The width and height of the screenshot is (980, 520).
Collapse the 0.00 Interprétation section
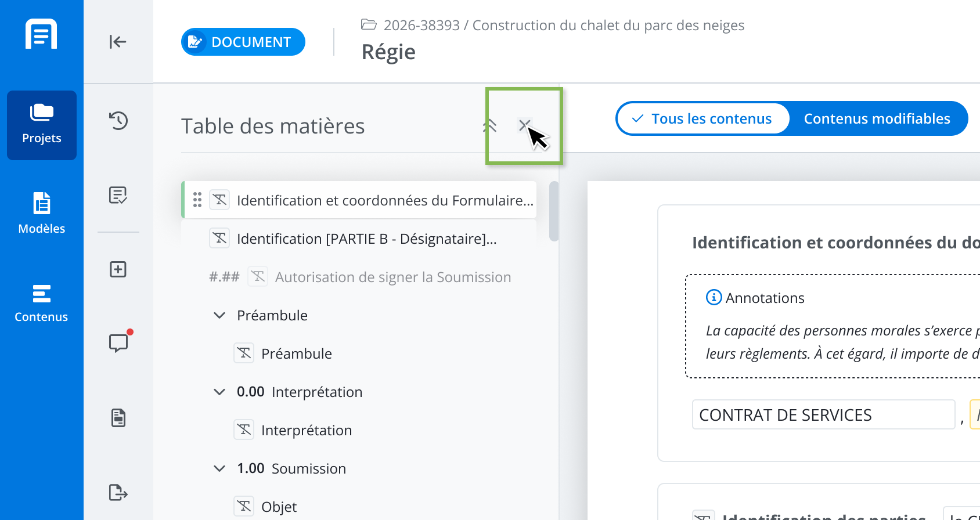pyautogui.click(x=219, y=392)
